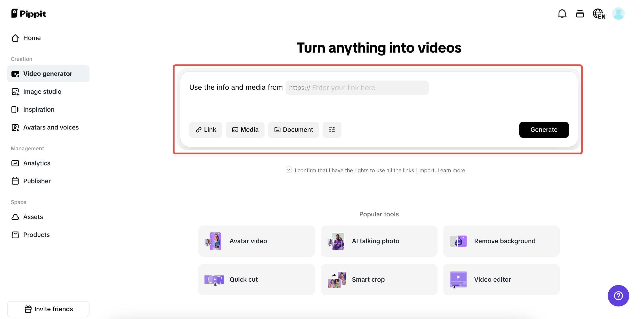Open the Publisher section
Image resolution: width=644 pixels, height=319 pixels.
point(37,181)
